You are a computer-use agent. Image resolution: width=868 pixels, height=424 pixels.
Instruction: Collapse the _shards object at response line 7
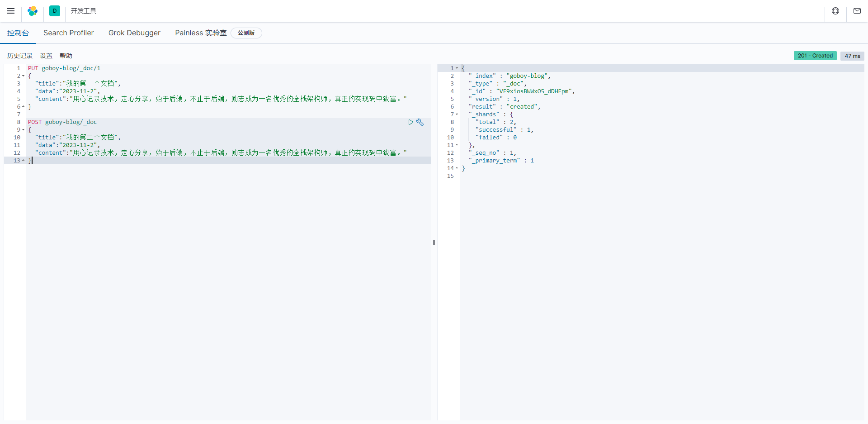coord(457,114)
